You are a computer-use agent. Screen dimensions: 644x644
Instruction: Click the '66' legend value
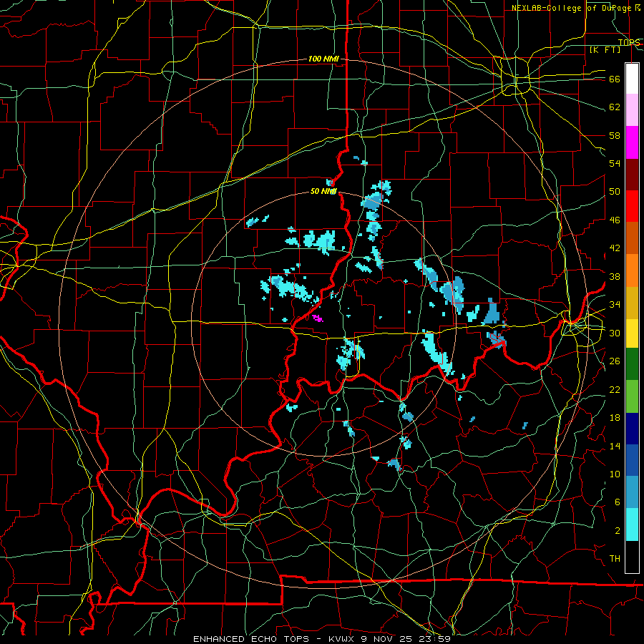click(615, 79)
